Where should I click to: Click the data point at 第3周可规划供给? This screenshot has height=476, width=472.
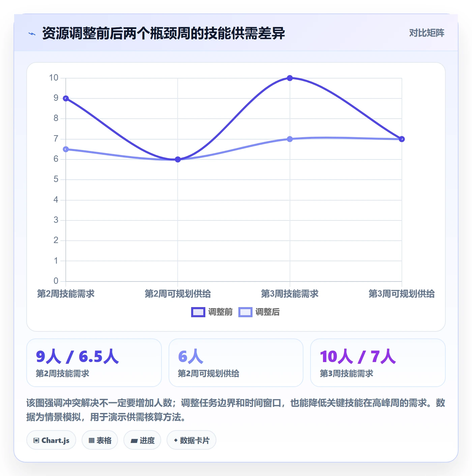coord(402,139)
